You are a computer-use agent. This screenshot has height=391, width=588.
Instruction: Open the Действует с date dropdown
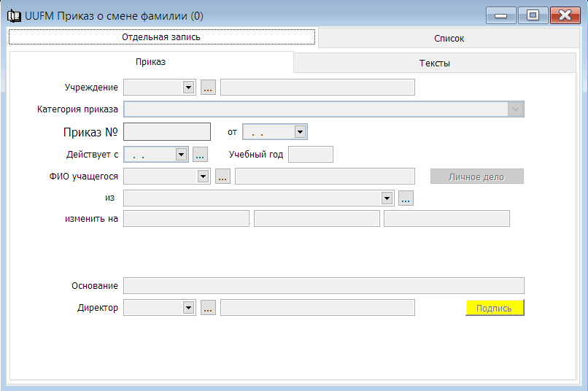coord(181,154)
